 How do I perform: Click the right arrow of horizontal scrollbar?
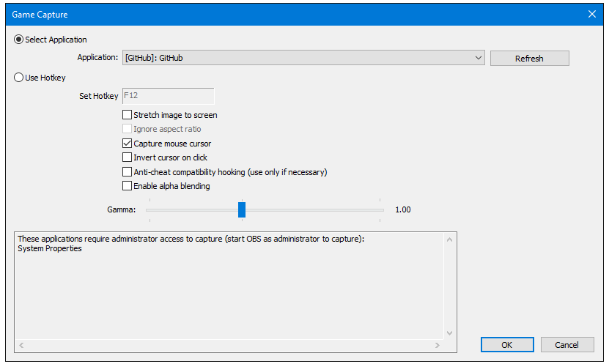pos(438,345)
